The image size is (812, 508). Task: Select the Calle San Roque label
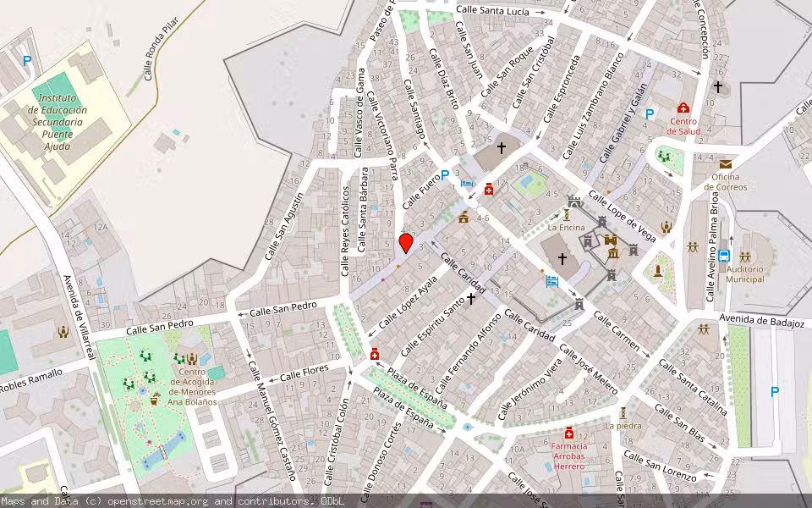click(507, 72)
